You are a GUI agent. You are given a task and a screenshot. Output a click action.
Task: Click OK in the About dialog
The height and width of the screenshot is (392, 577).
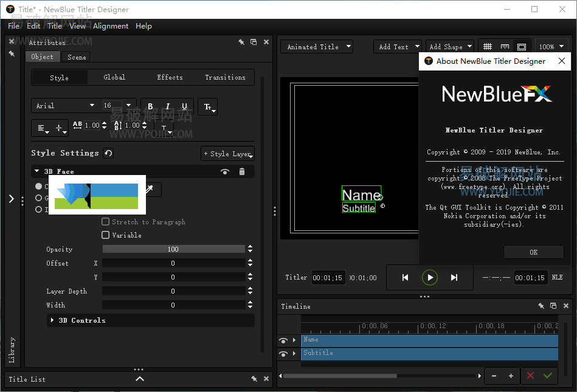tap(534, 252)
